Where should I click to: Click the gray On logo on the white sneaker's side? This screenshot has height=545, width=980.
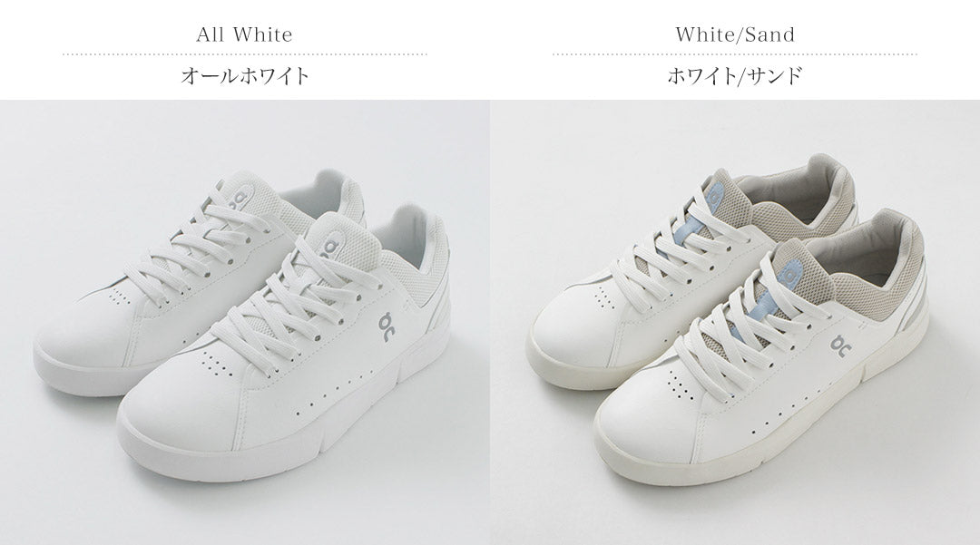(387, 326)
